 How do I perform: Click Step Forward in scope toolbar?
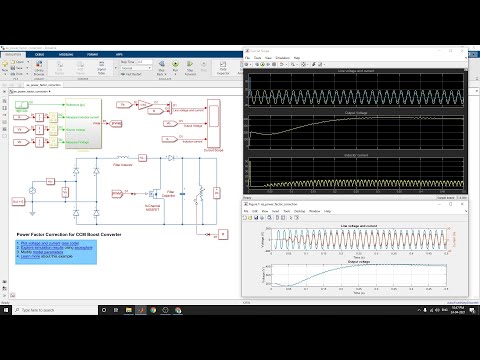268,64
